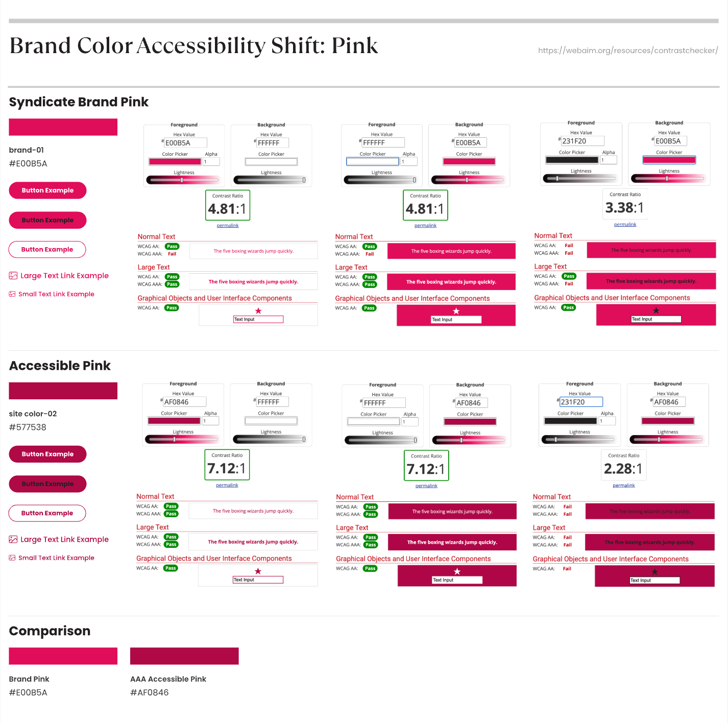Screen dimensions: 728x723
Task: Adjust the foreground Lightness slider for E00B5A
Action: (x=184, y=180)
